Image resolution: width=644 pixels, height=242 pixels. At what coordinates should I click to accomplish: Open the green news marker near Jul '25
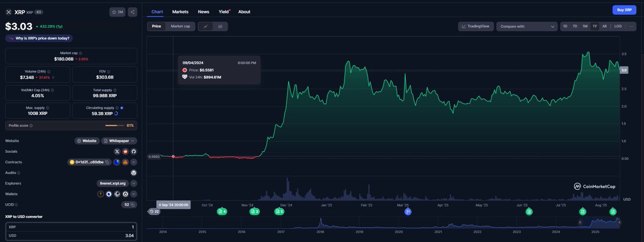click(583, 211)
